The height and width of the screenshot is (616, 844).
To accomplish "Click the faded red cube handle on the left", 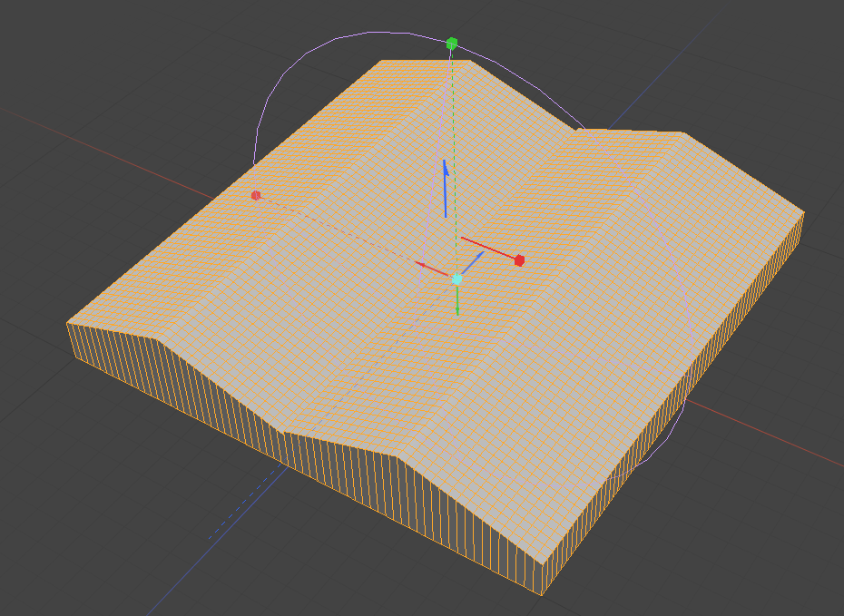I will click(x=256, y=195).
